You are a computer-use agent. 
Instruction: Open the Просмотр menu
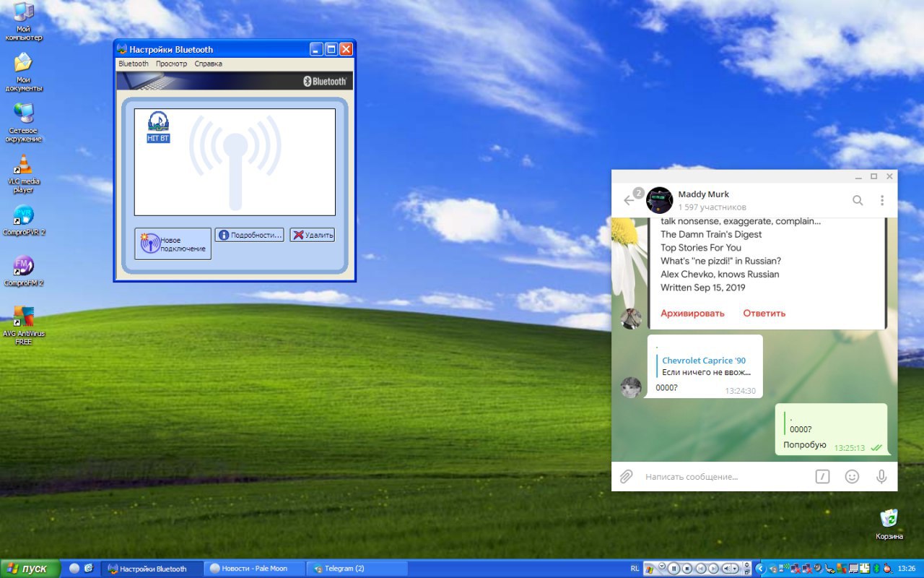pos(171,64)
